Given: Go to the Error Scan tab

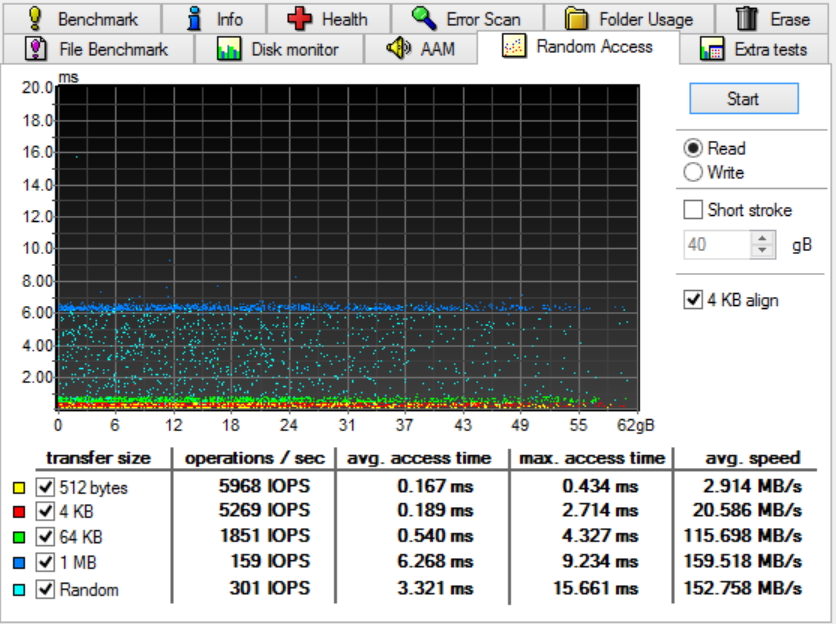Looking at the screenshot, I should point(468,19).
